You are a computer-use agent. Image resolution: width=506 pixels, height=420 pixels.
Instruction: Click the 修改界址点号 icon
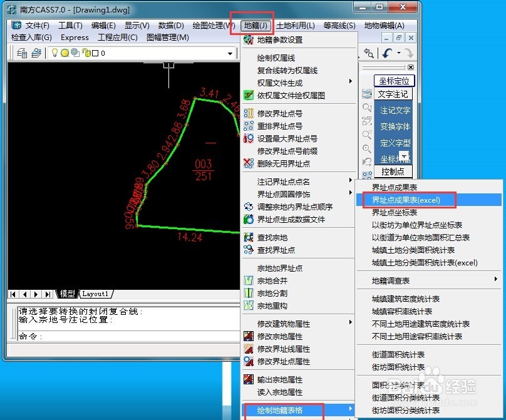(x=249, y=113)
